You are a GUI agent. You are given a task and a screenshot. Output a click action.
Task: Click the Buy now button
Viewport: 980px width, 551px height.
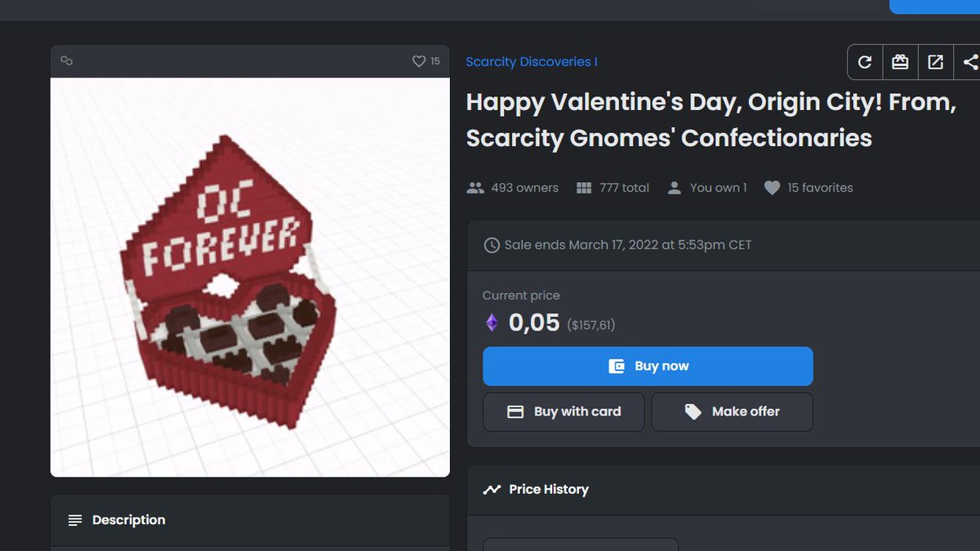point(648,367)
